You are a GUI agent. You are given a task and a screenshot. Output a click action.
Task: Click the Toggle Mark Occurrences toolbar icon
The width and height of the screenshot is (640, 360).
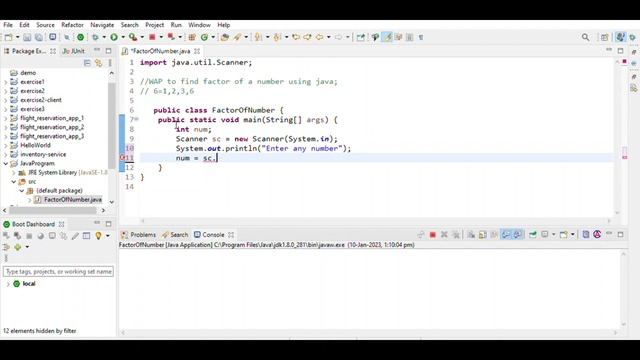click(x=387, y=38)
